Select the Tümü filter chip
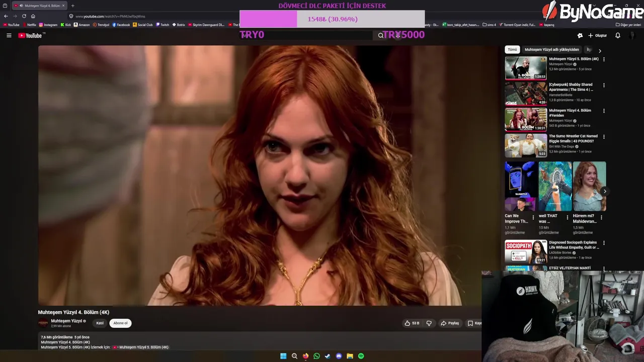The image size is (644, 362). (x=512, y=50)
